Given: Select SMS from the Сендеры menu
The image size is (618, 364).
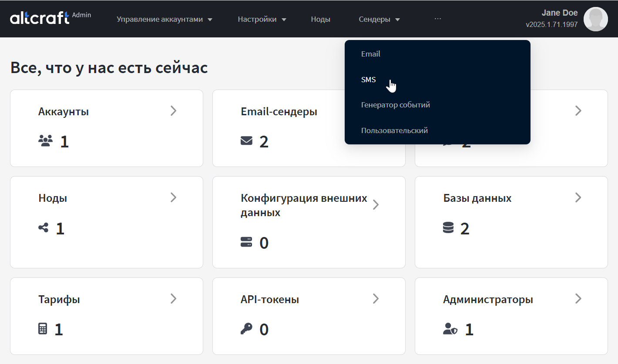Looking at the screenshot, I should tap(369, 80).
